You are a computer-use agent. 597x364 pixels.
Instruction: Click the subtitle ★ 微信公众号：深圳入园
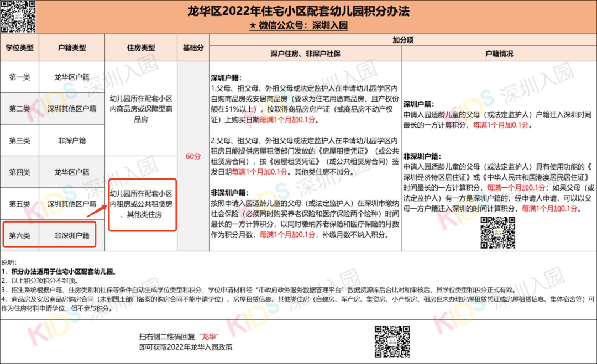[x=298, y=25]
